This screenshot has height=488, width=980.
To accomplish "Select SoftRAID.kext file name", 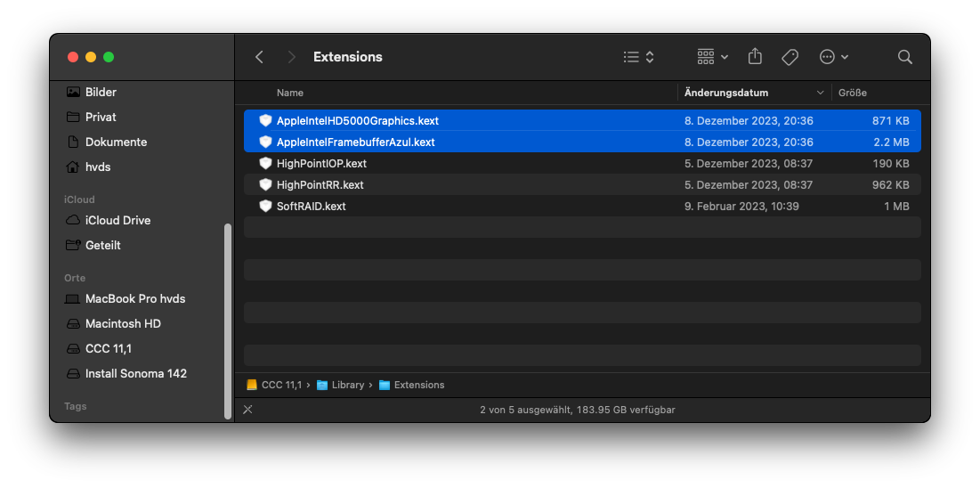I will [312, 206].
